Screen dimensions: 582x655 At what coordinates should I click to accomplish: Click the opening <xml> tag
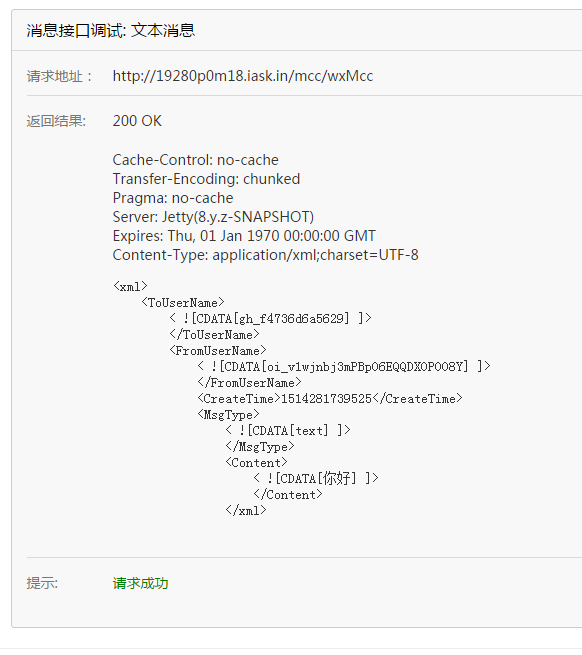[130, 287]
